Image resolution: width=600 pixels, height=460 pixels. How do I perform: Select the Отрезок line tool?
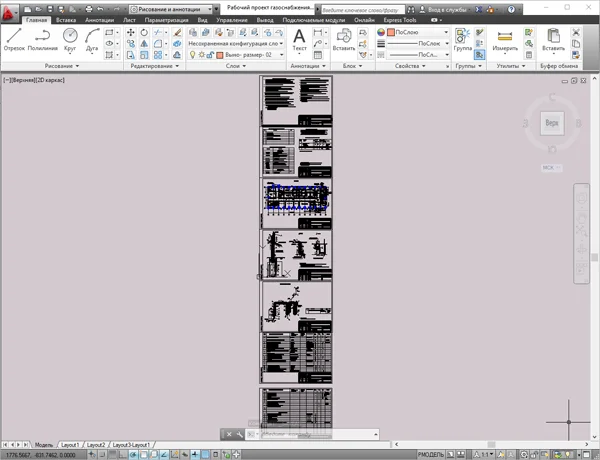coord(14,39)
